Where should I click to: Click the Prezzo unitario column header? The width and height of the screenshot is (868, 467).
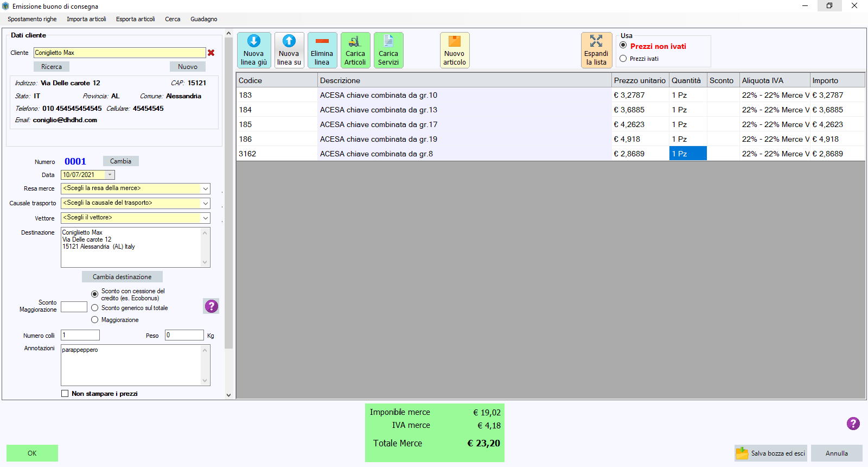pos(640,80)
